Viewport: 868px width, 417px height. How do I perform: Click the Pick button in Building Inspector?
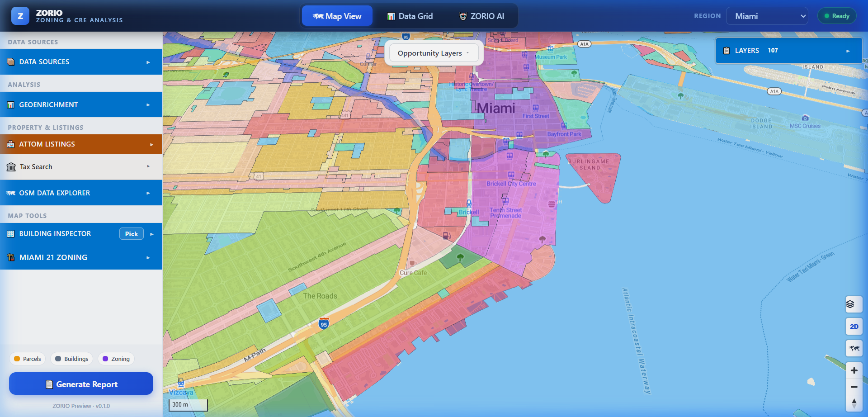coord(132,234)
